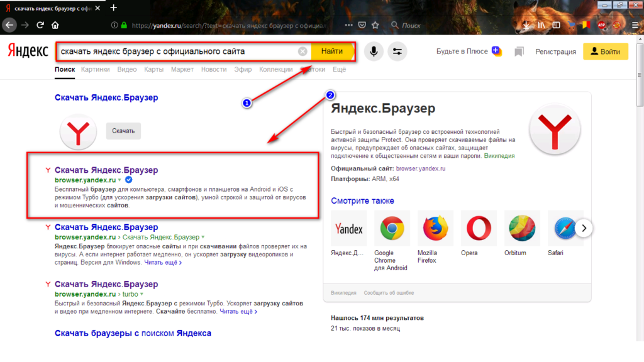
Task: Close the Yandex search tab
Action: tap(97, 8)
